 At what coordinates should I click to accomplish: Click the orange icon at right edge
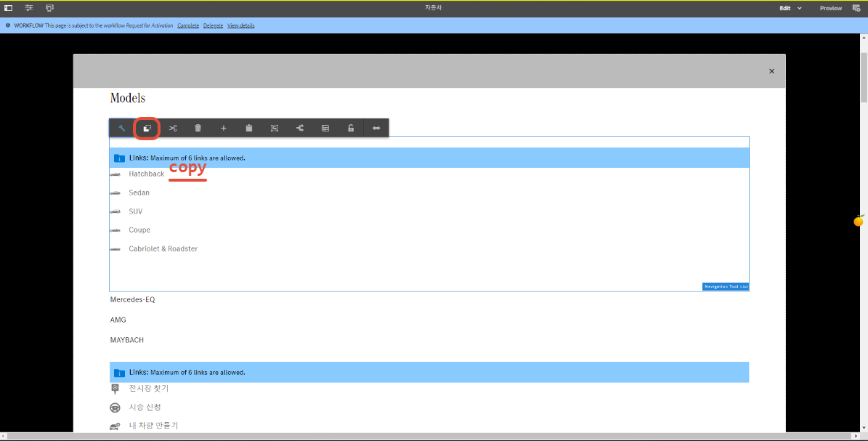pos(859,221)
